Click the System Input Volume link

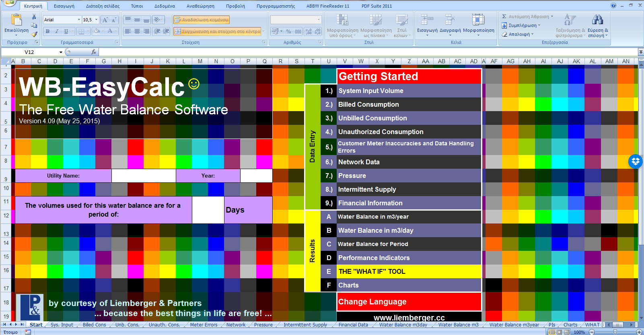coord(371,91)
